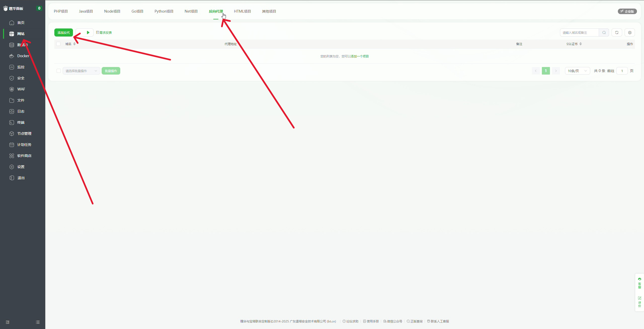Open the table column settings gear
The height and width of the screenshot is (329, 644).
[630, 32]
